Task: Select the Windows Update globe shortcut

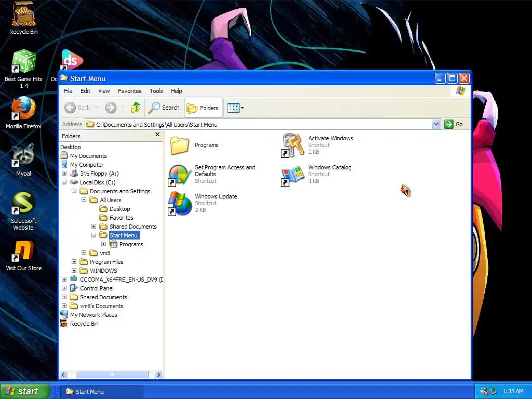Action: 180,204
